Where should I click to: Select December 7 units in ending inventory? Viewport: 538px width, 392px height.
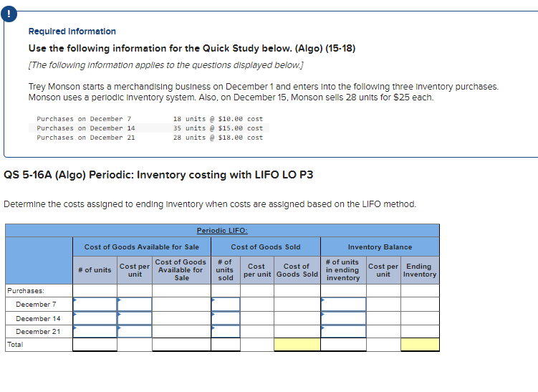[343, 305]
